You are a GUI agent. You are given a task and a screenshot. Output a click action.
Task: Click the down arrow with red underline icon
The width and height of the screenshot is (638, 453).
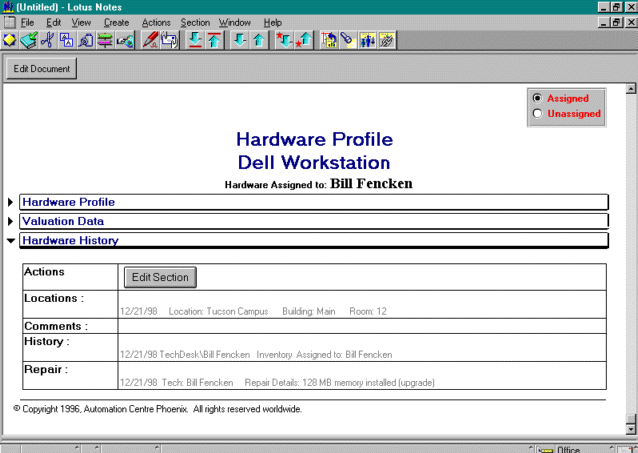tap(195, 40)
